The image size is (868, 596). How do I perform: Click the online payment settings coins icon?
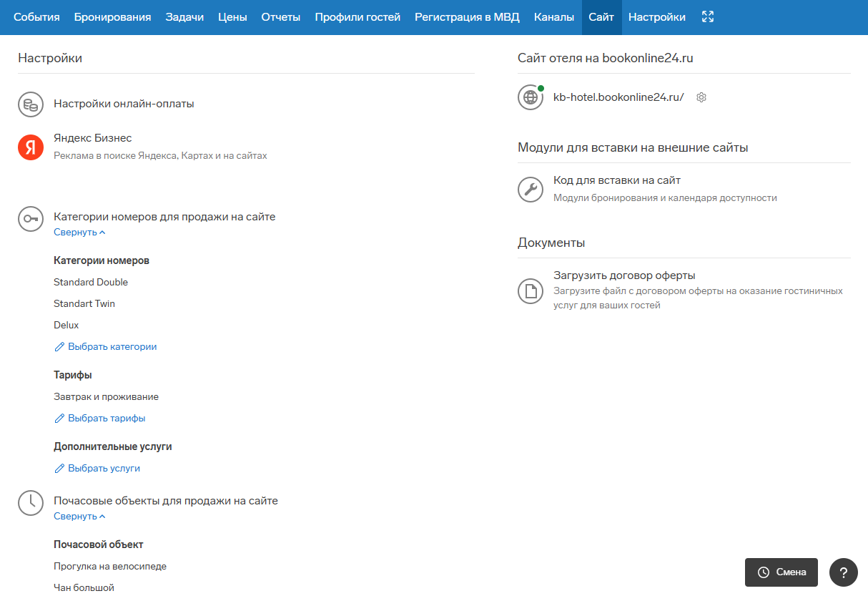[31, 104]
